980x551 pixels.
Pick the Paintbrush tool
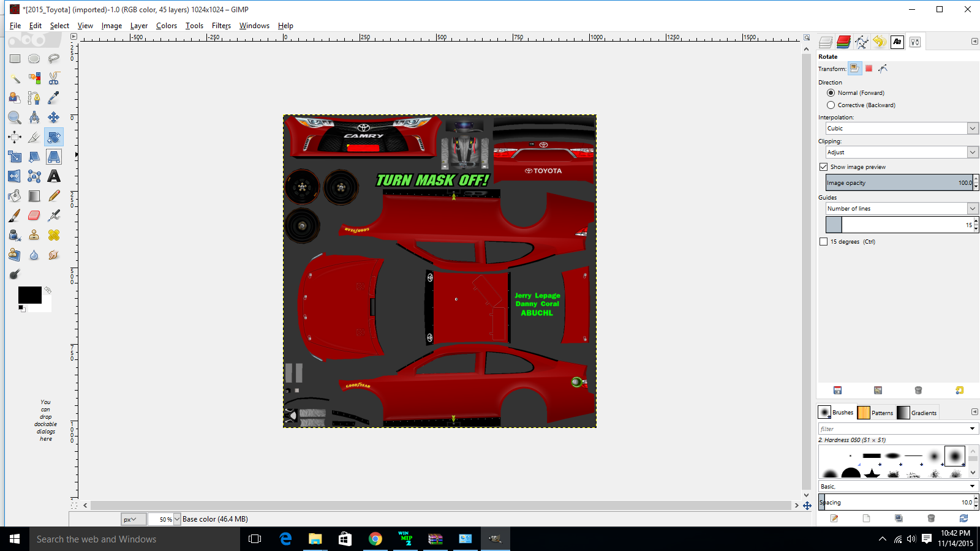[x=15, y=216]
